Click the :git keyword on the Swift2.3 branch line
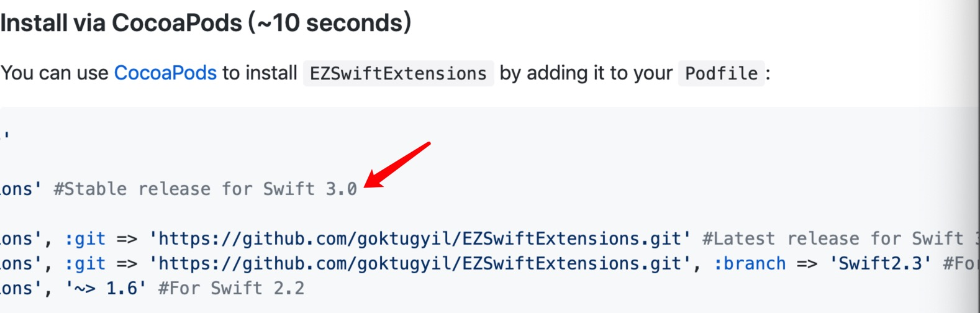The image size is (980, 313). click(85, 263)
